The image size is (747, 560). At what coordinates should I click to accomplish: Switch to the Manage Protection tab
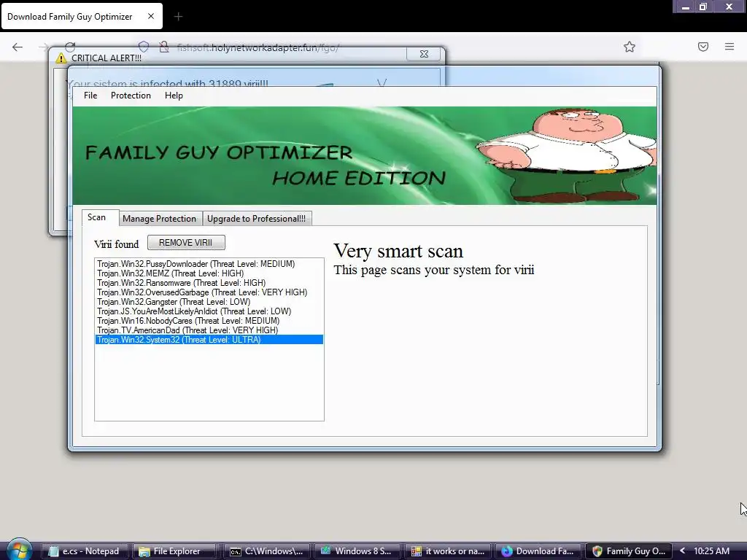click(160, 219)
